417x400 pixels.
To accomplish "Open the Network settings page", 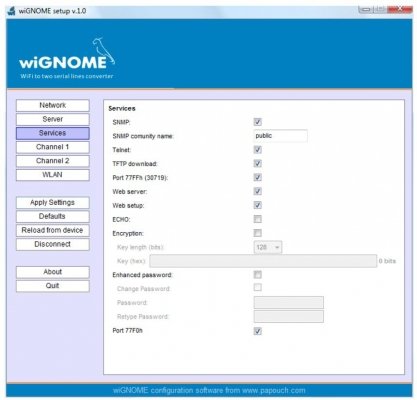I will 53,105.
